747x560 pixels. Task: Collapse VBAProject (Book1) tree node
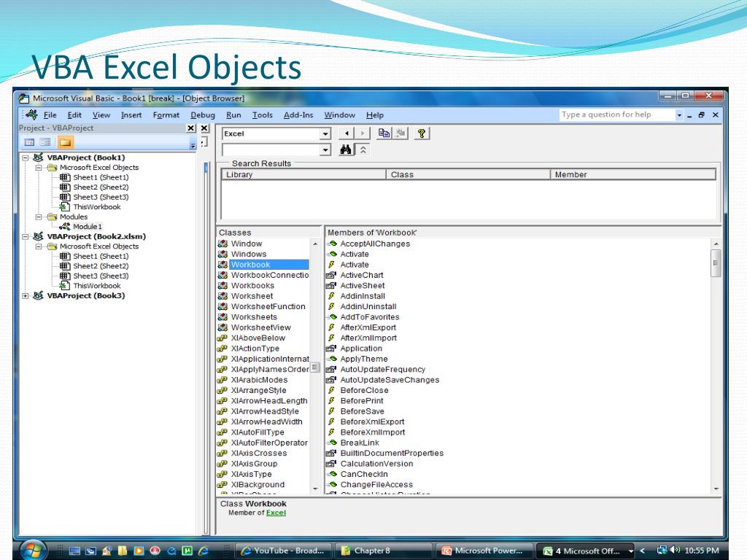click(x=26, y=157)
